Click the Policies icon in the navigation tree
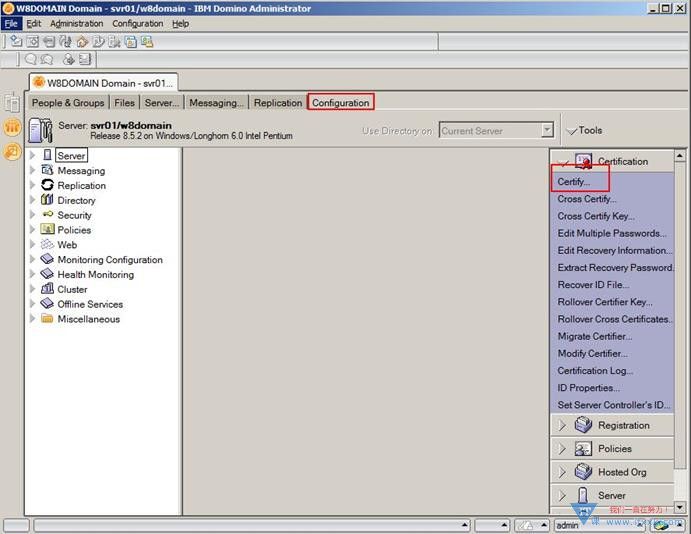Image resolution: width=691 pixels, height=534 pixels. point(47,230)
